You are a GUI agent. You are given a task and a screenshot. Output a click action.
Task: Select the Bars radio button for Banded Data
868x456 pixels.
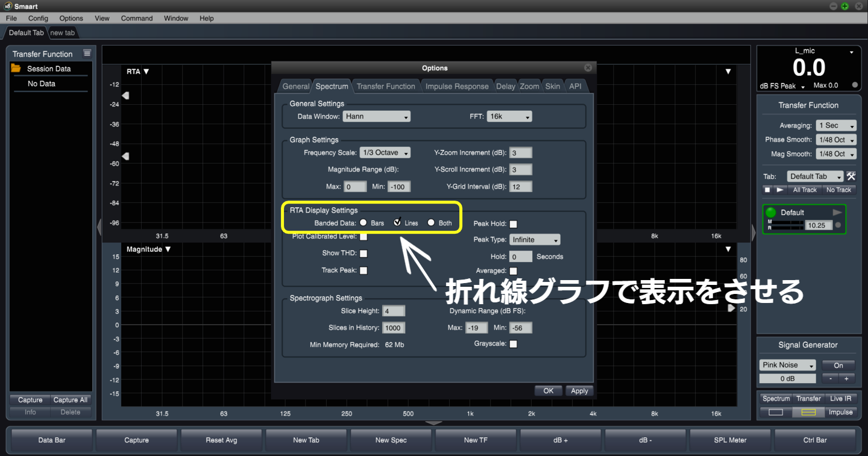click(x=363, y=223)
